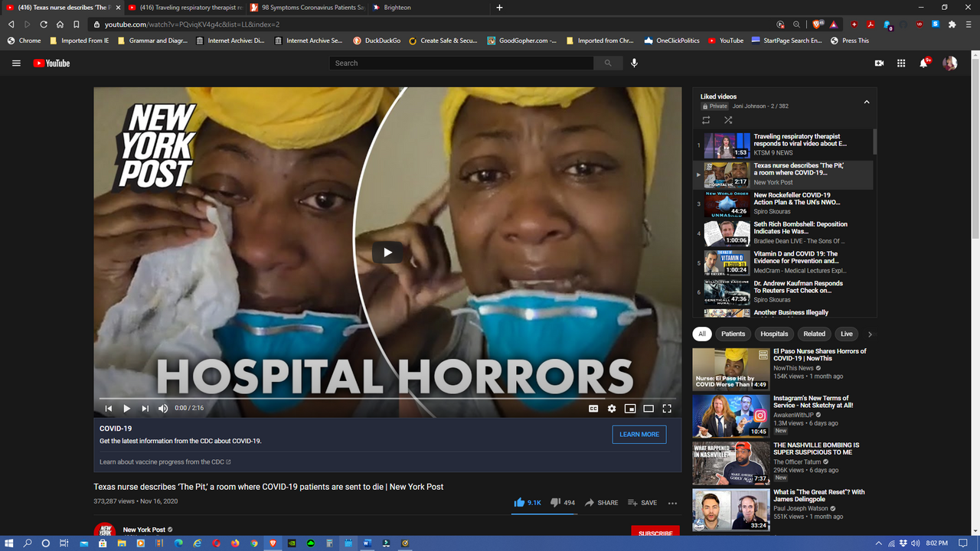Toggle playlist loop button
Screen dimensions: 980x551
[706, 120]
